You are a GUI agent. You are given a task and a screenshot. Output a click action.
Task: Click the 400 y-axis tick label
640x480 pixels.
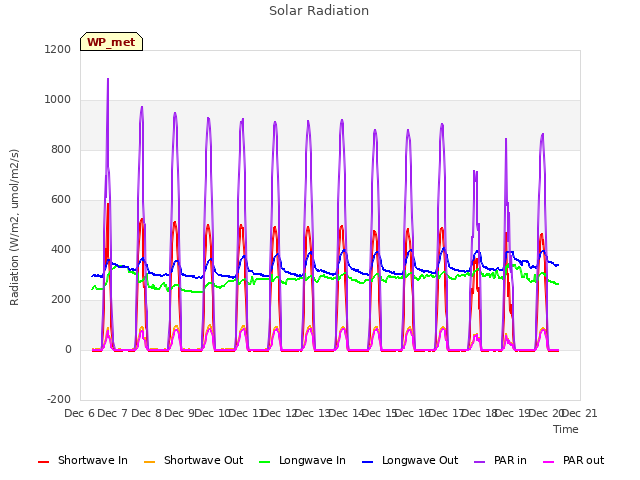point(61,249)
